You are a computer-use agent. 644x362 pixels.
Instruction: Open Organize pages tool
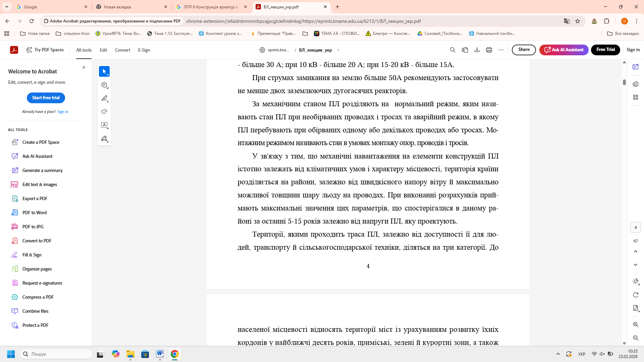click(37, 269)
